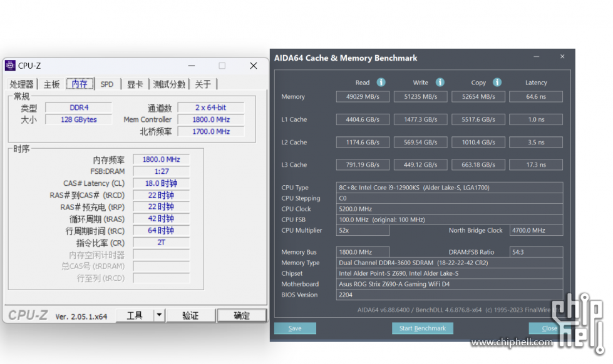The height and width of the screenshot is (364, 613).
Task: Click the Memory Copy value 52654 MB/s
Action: click(478, 96)
